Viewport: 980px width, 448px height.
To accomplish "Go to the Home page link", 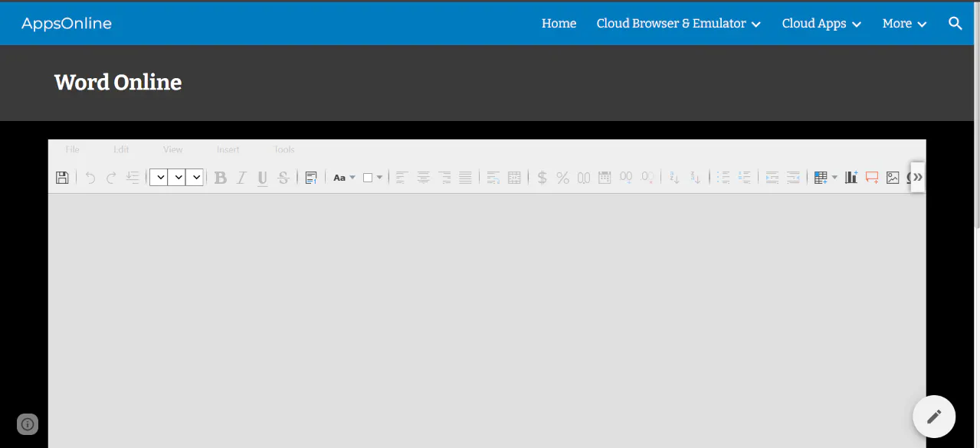I will coord(559,24).
